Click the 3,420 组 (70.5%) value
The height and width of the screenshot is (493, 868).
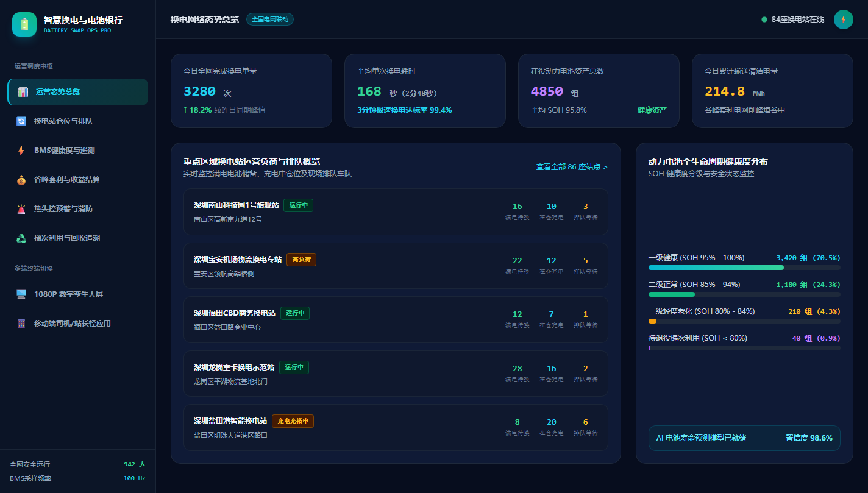click(808, 258)
